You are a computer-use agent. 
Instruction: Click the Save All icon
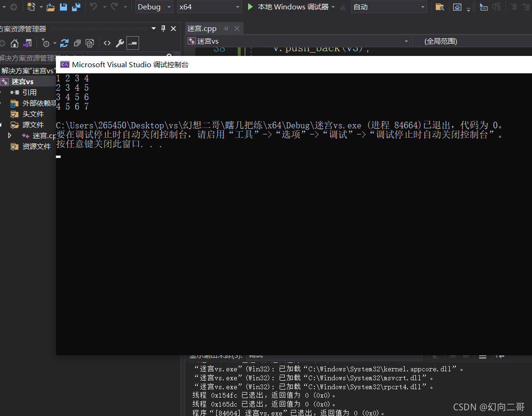click(x=76, y=7)
